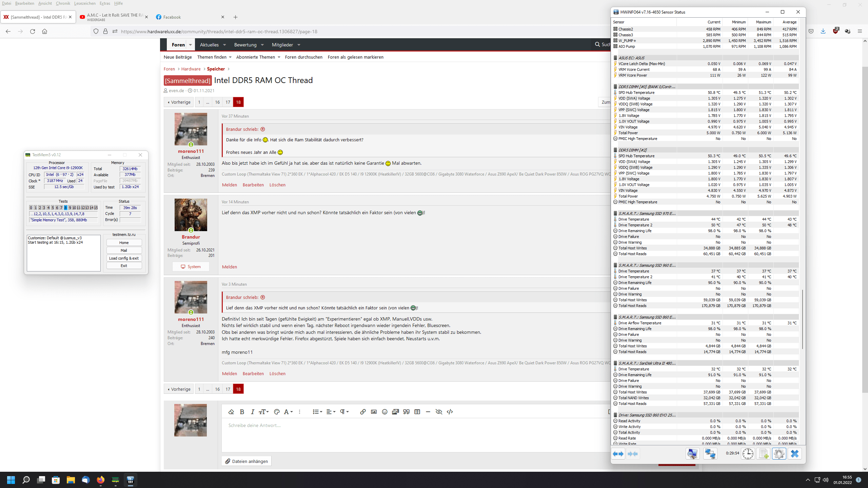The image size is (868, 488).
Task: Click the insert image icon
Action: pos(374,412)
